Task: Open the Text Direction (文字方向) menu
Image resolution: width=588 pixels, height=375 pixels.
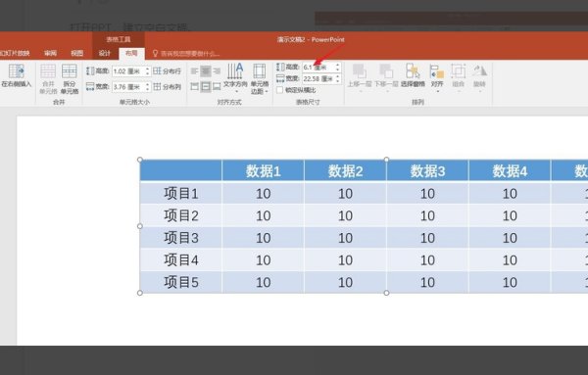Action: click(235, 78)
